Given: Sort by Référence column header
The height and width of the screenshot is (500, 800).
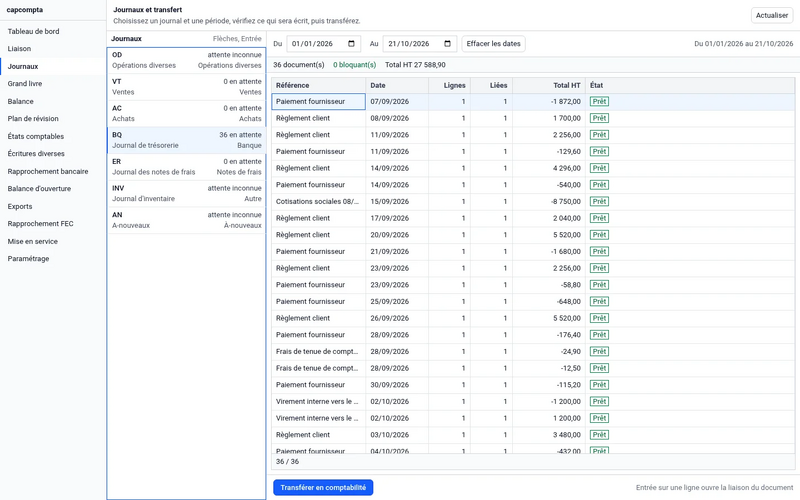Looking at the screenshot, I should coord(318,85).
